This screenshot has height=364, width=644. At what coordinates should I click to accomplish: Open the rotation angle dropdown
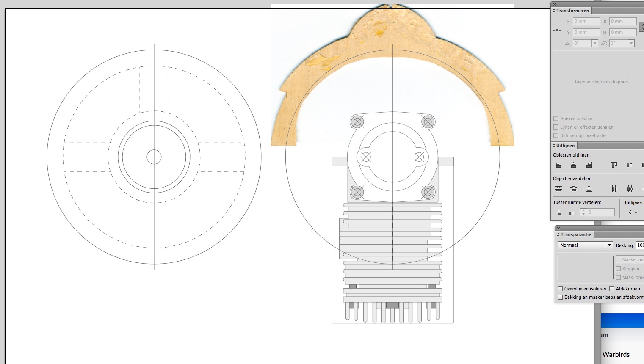click(x=594, y=43)
